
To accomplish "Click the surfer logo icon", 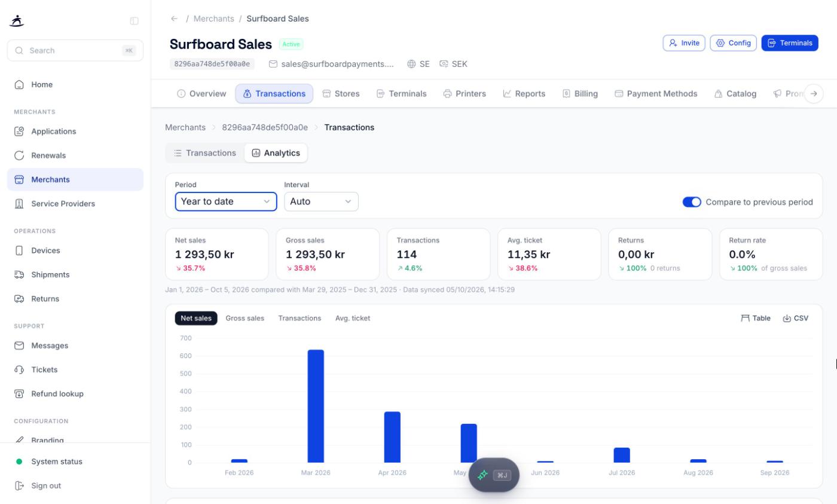I will pyautogui.click(x=17, y=21).
